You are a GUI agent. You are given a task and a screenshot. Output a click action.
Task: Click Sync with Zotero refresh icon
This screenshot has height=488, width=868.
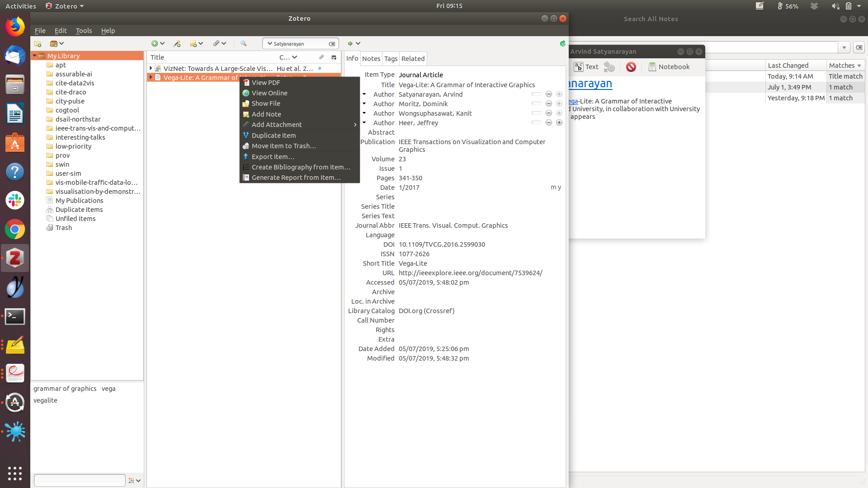pyautogui.click(x=562, y=44)
